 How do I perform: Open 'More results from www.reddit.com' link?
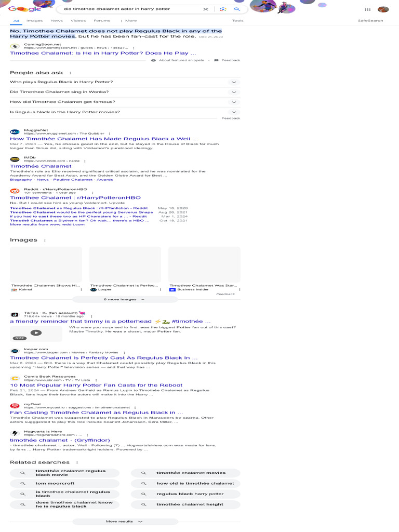[x=47, y=224]
